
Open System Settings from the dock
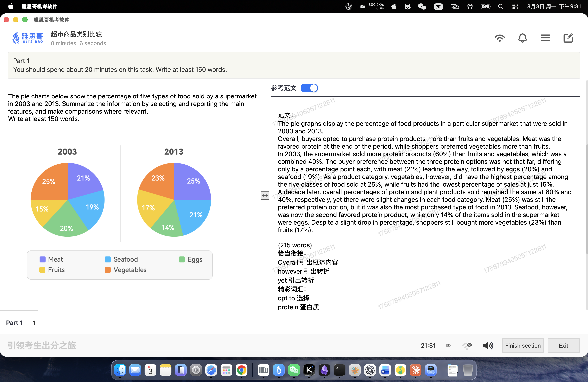[x=196, y=370]
